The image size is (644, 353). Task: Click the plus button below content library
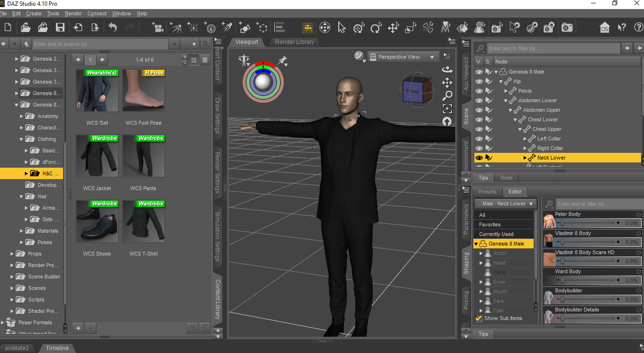78,328
